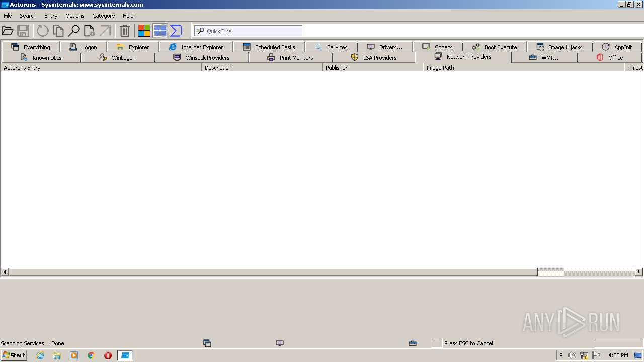Viewport: 644px width, 362px height.
Task: Open Windows Explorer folder in taskbar
Action: click(57, 355)
